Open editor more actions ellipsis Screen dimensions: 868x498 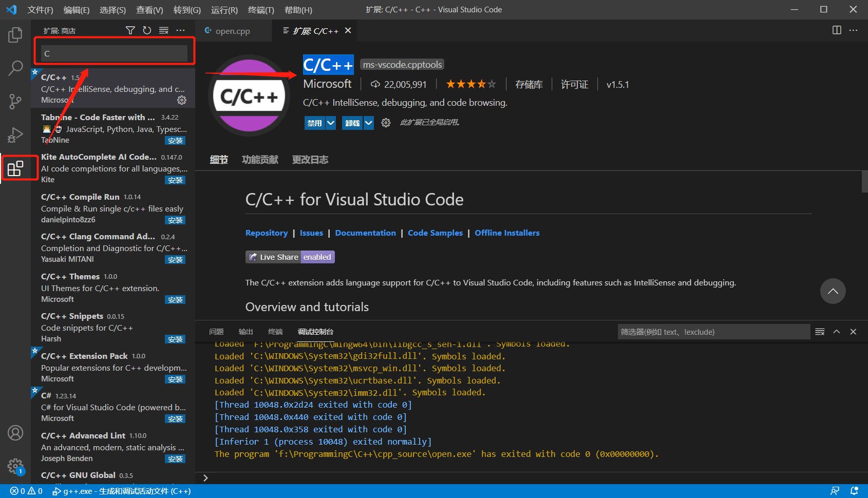[853, 30]
